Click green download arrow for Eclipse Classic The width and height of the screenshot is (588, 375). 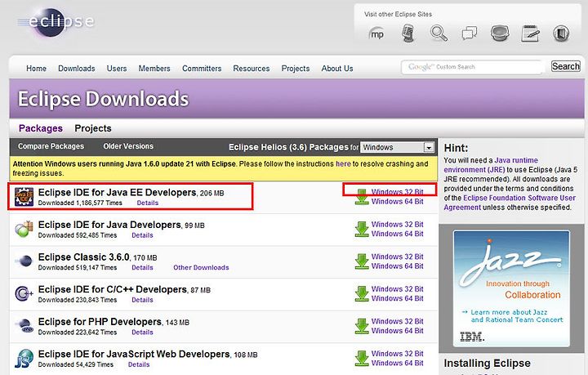(x=362, y=261)
